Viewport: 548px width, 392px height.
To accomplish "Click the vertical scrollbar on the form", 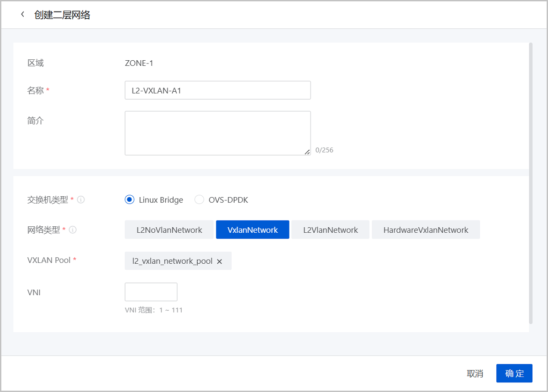I will coord(530,183).
